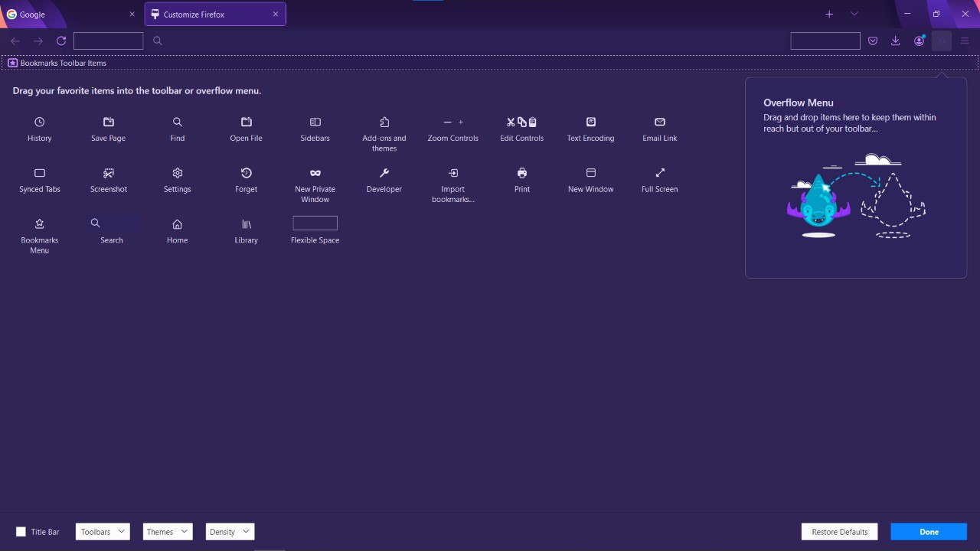Switch to the Google tab
This screenshot has width=980, height=551.
[x=71, y=15]
